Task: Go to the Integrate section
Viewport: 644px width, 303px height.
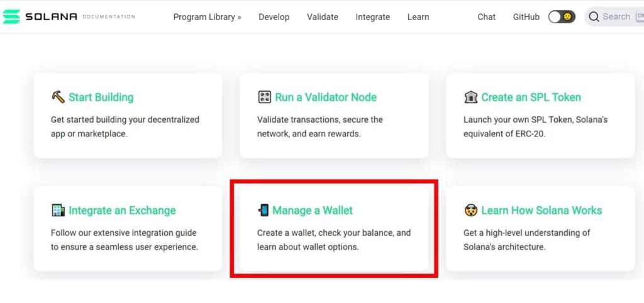Action: click(373, 17)
